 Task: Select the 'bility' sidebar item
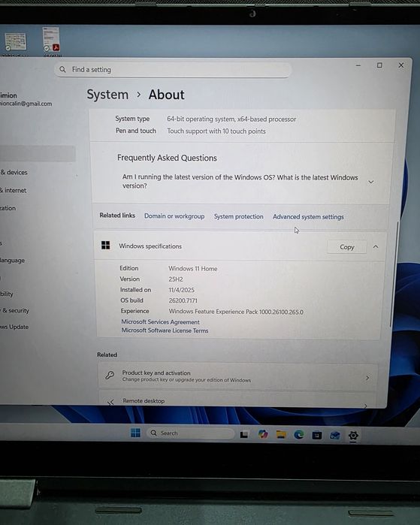point(6,294)
